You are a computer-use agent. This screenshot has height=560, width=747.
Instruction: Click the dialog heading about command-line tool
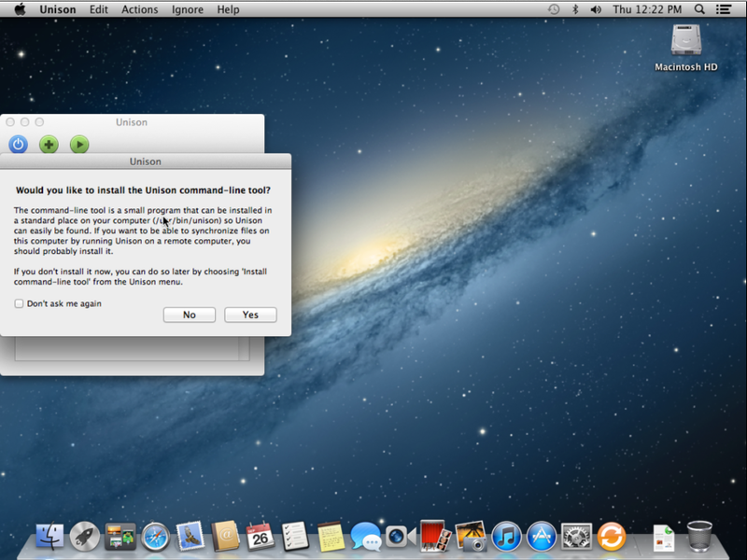[143, 190]
